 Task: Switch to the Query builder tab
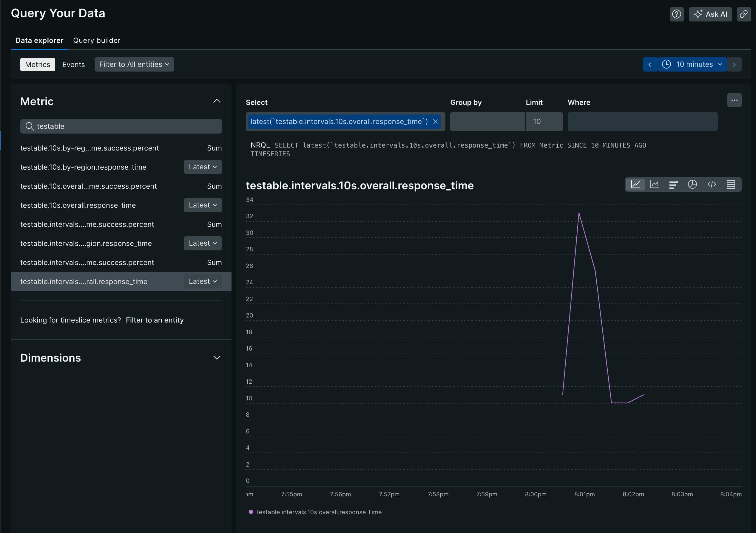coord(96,41)
